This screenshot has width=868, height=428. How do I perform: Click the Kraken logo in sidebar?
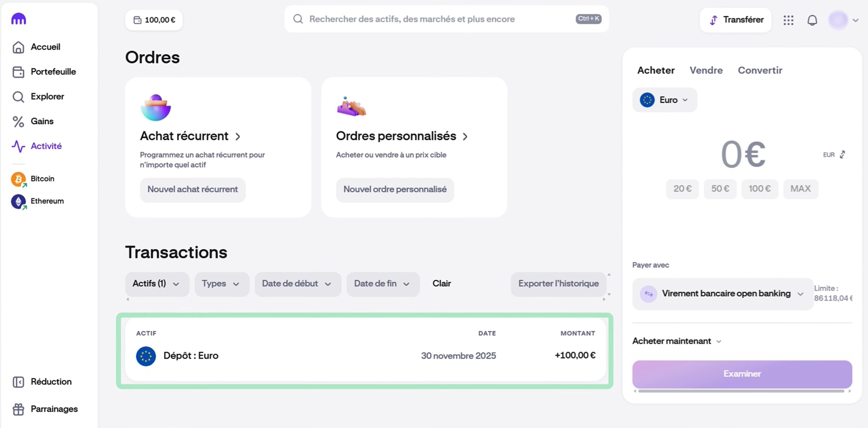18,19
